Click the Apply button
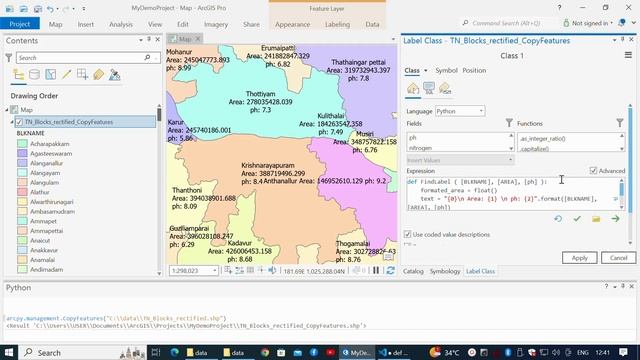Viewport: 640px width, 360px height. pos(579,258)
